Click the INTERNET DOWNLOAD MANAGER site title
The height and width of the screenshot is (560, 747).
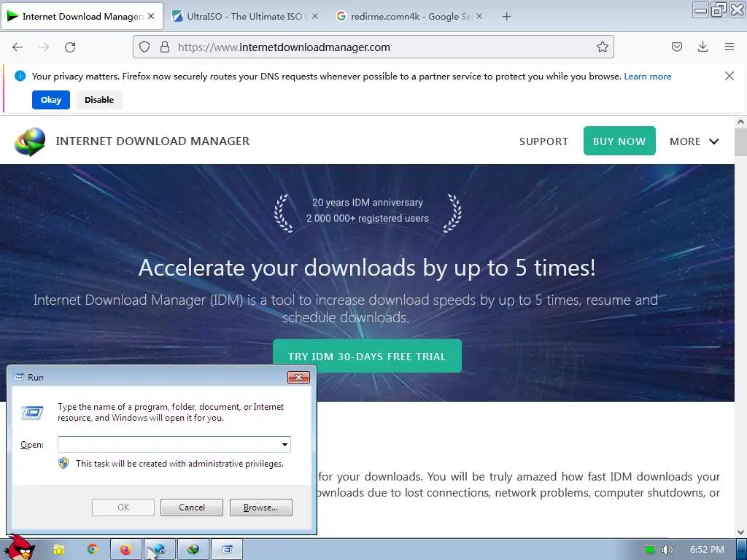tap(152, 141)
